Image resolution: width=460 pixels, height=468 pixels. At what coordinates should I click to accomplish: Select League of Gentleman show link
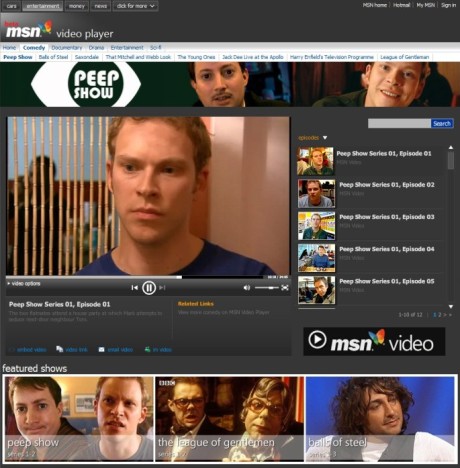coord(405,57)
